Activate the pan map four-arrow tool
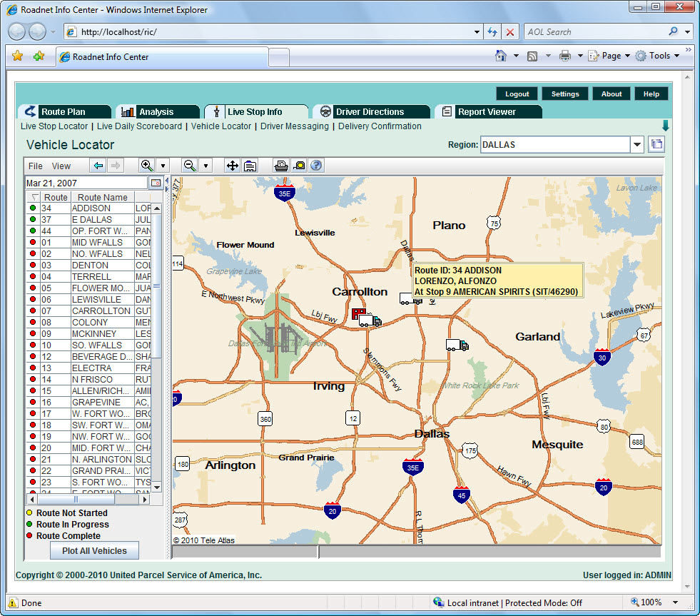The image size is (700, 616). coord(232,166)
